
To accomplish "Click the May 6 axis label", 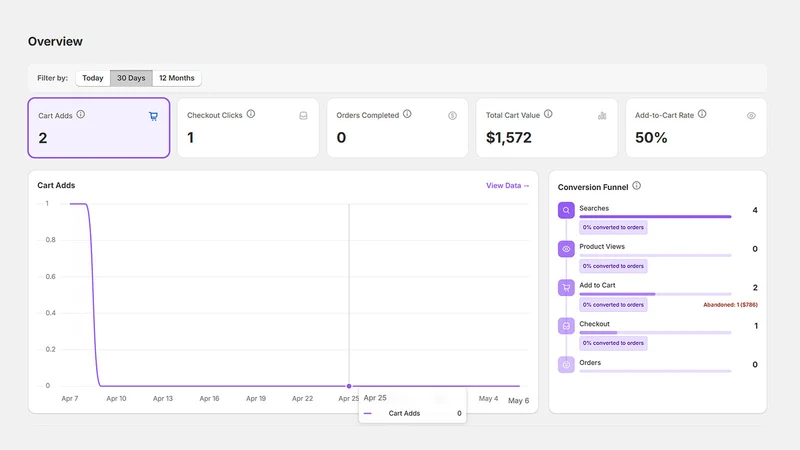I will [518, 401].
